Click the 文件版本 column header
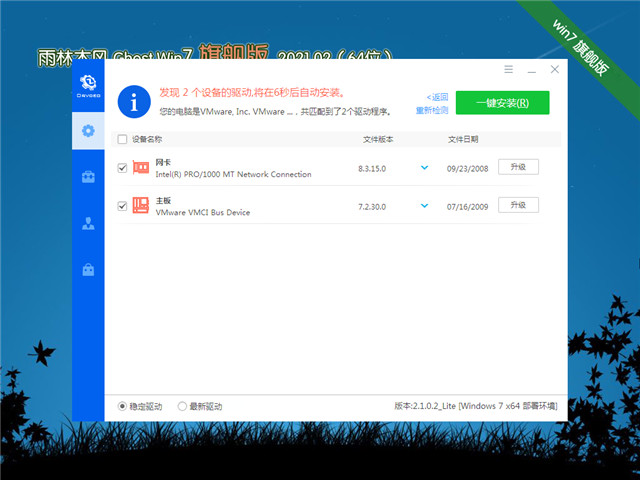 [378, 140]
